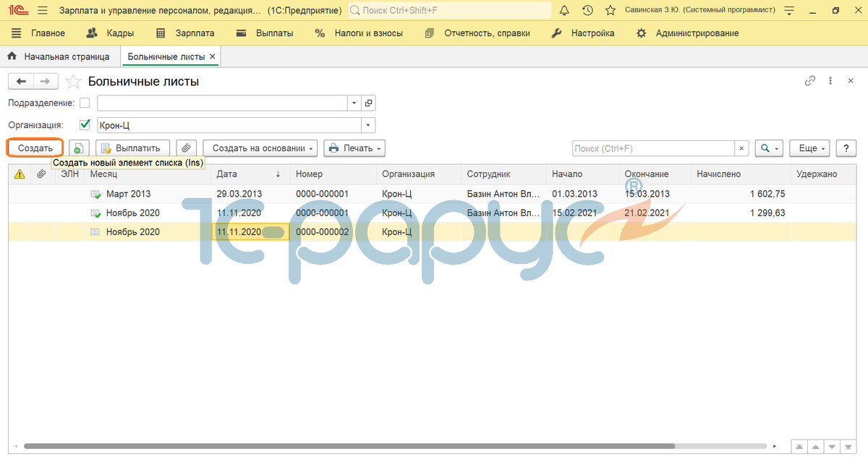Image resolution: width=868 pixels, height=462 pixels.
Task: Open history clock icon
Action: click(x=587, y=10)
